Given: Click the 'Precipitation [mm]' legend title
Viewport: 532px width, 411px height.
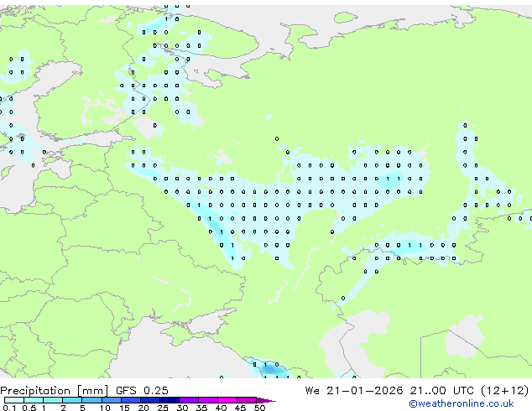Looking at the screenshot, I should (x=54, y=391).
